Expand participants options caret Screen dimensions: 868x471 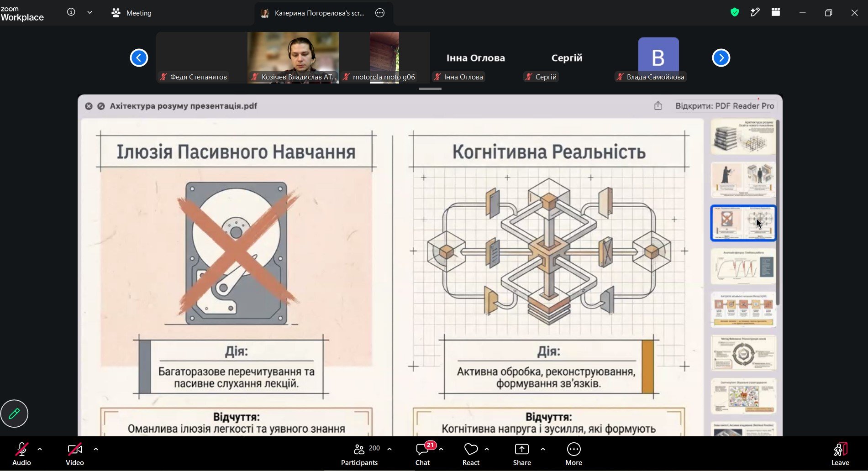389,449
